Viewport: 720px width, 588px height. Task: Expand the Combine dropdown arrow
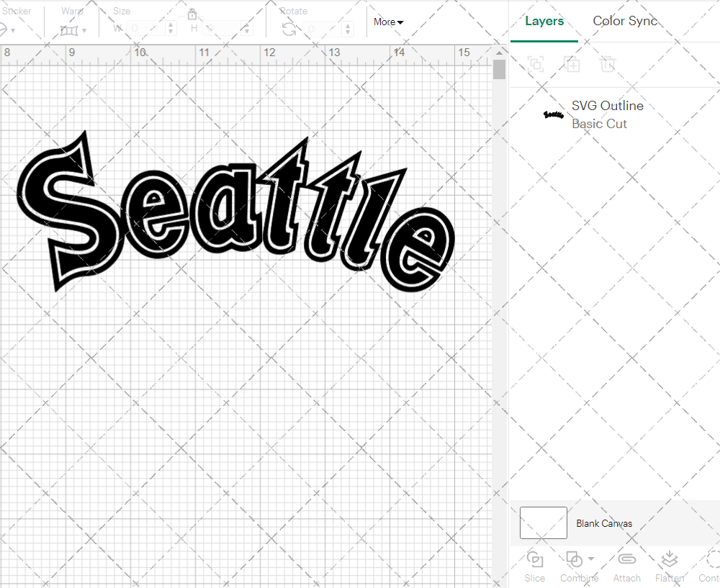(591, 559)
